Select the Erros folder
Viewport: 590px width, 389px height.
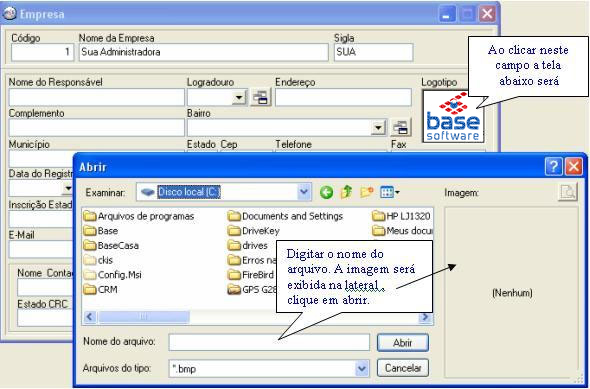click(252, 260)
